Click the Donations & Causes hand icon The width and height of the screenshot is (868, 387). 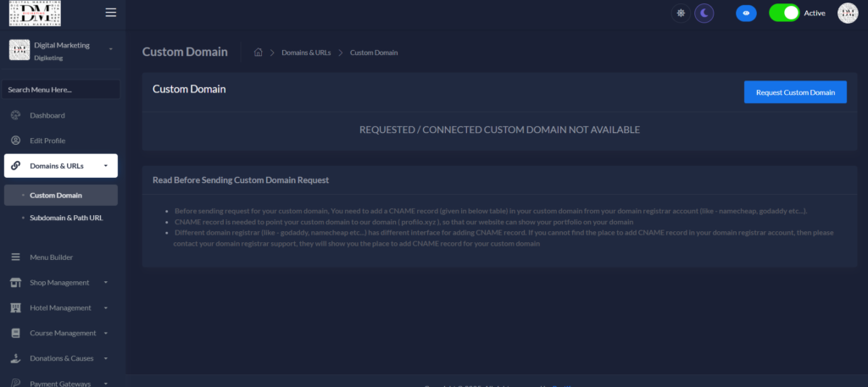[x=15, y=358]
